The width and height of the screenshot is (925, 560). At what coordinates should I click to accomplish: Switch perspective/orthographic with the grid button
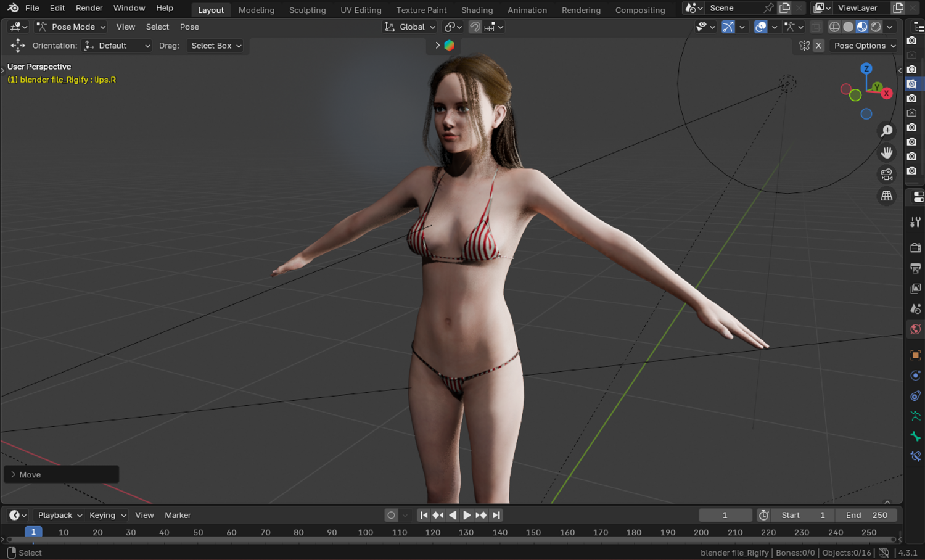point(887,196)
